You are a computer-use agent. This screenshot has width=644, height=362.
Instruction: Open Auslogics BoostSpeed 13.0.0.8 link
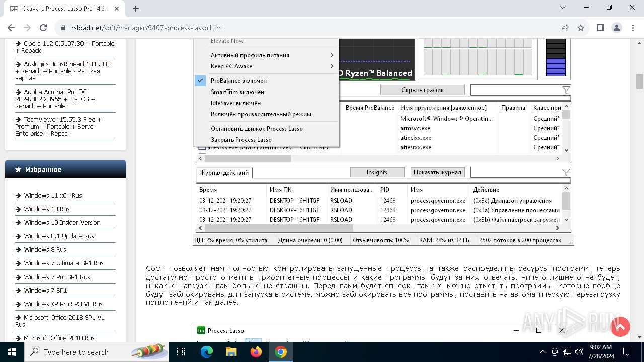coord(62,71)
